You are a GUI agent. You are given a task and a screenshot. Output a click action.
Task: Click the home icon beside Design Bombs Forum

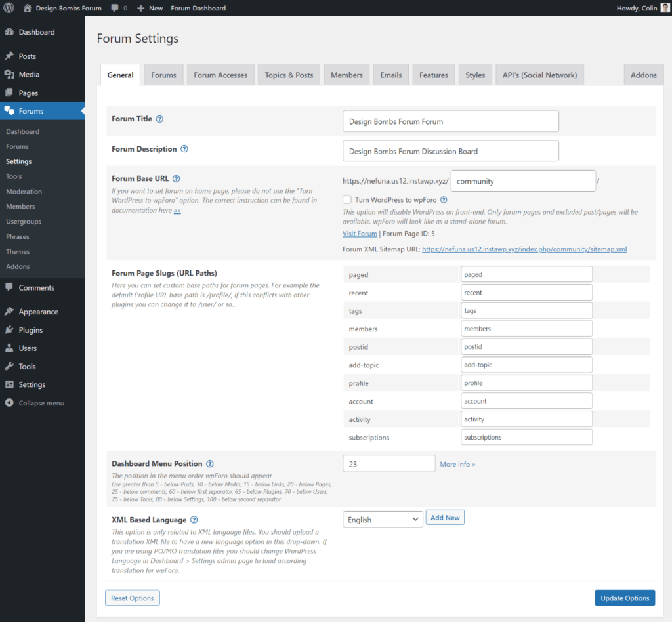(x=28, y=8)
